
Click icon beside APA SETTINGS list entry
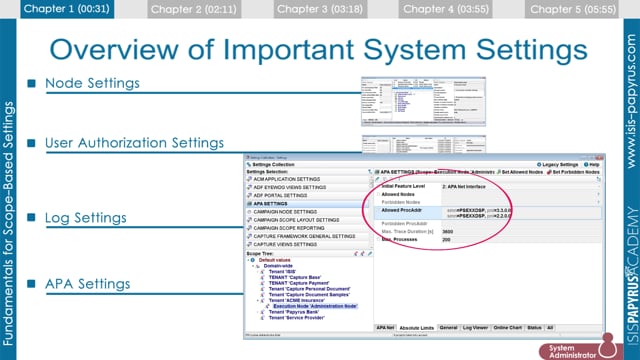click(x=249, y=204)
